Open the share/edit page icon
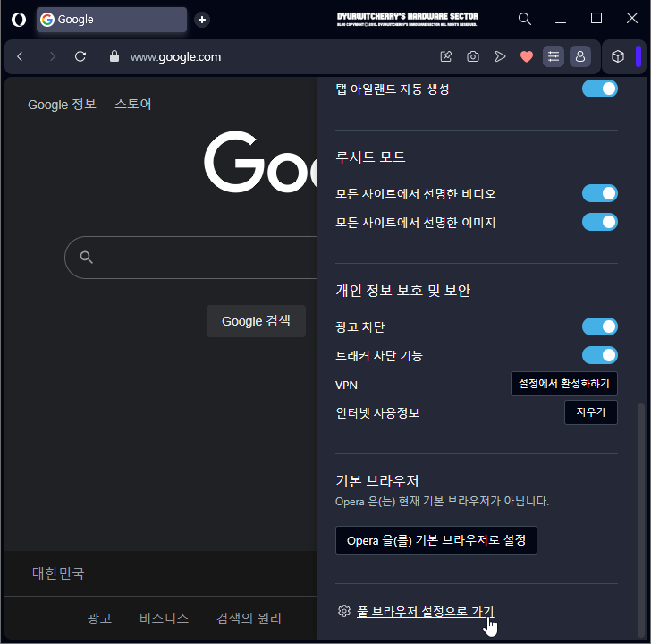Viewport: 651px width, 644px height. pos(446,56)
